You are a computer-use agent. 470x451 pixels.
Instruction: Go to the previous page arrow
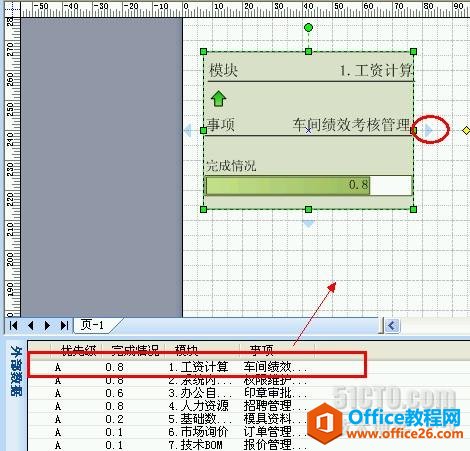click(x=31, y=325)
